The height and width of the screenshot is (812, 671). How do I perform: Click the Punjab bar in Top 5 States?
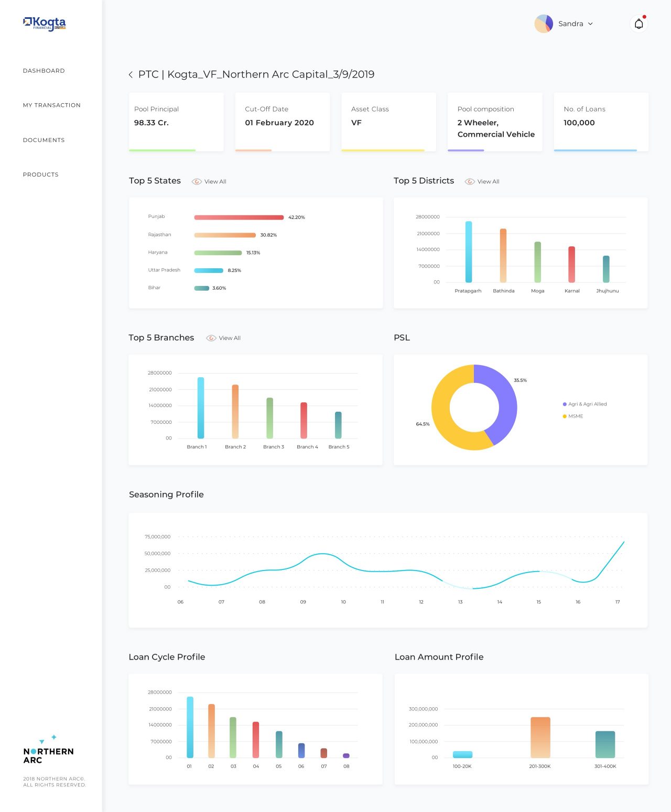[x=239, y=217]
